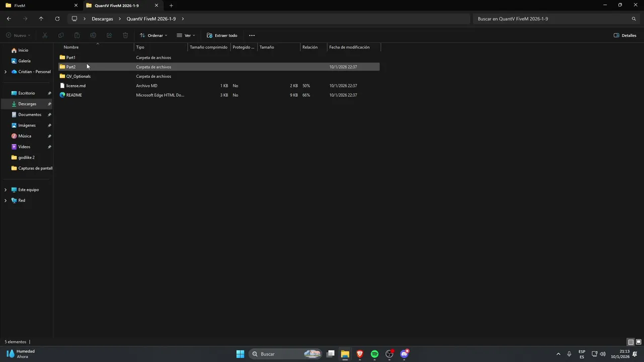Switch to large thumbnails view icon
Image resolution: width=644 pixels, height=362 pixels.
(638, 342)
